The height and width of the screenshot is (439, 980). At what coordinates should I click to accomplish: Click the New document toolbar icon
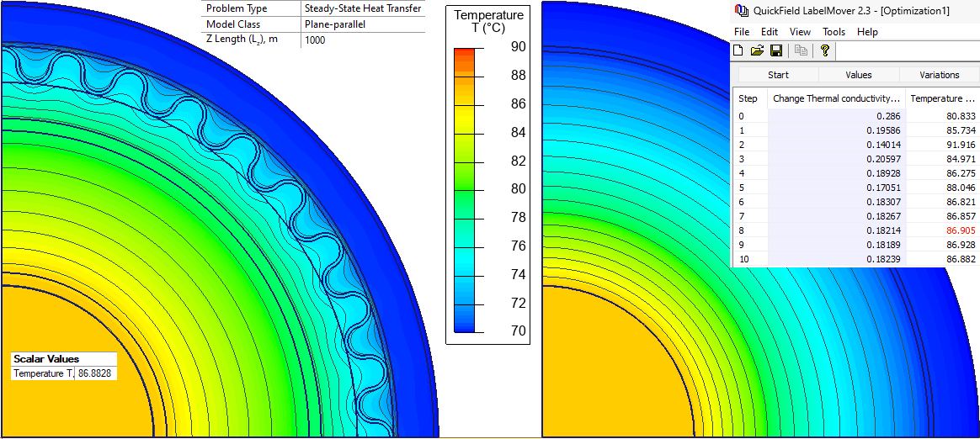[x=738, y=50]
